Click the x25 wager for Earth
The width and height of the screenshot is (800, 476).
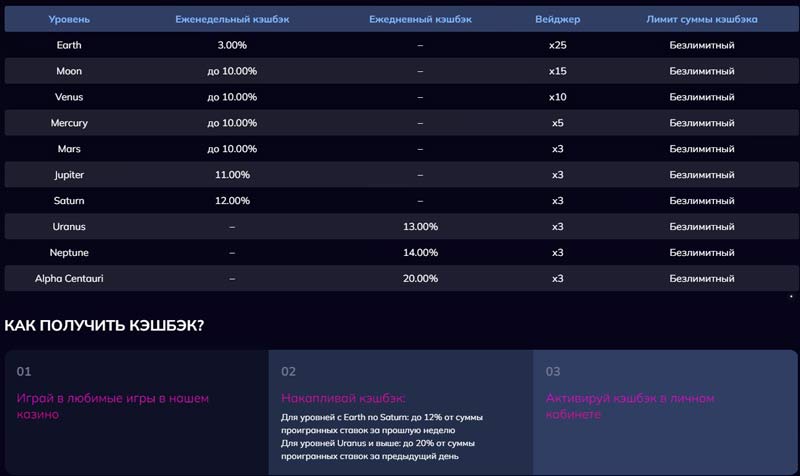pyautogui.click(x=558, y=45)
